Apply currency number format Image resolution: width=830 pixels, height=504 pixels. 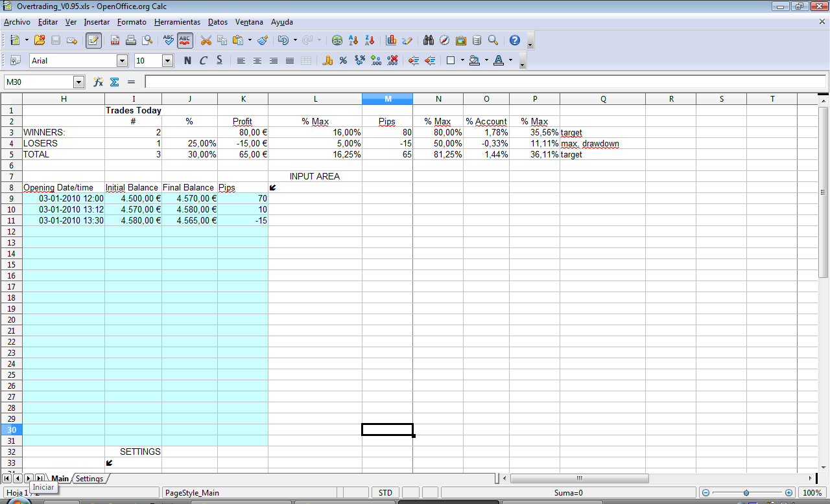click(327, 61)
